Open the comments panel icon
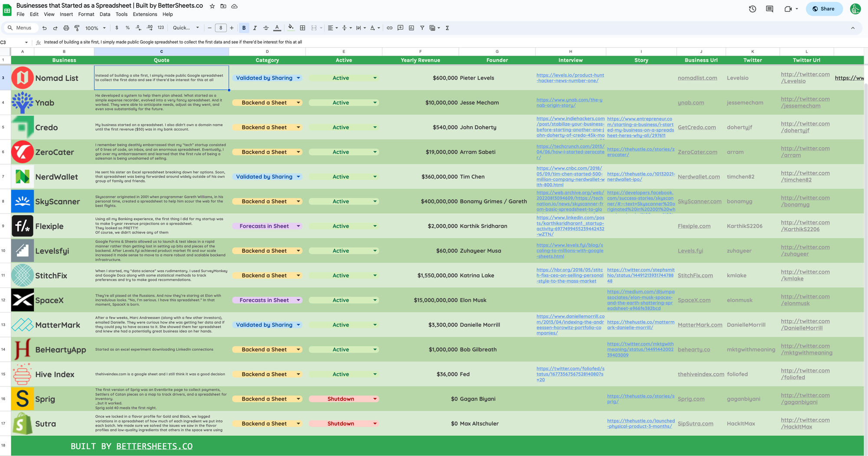This screenshot has width=868, height=456. point(769,9)
